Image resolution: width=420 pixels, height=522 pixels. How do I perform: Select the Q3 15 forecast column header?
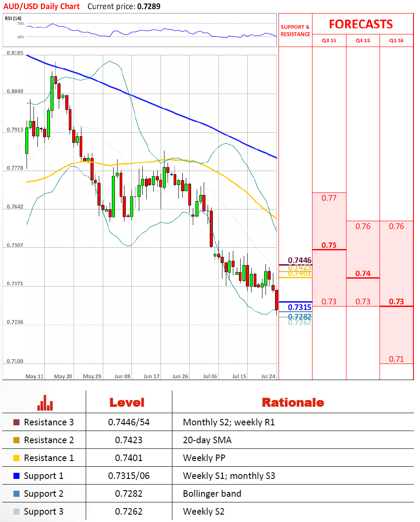point(329,40)
